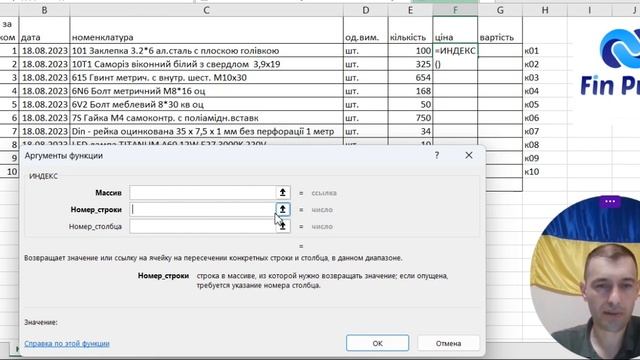This screenshot has height=360, width=640.
Task: Select cell F showing () under formula
Action: [x=455, y=64]
